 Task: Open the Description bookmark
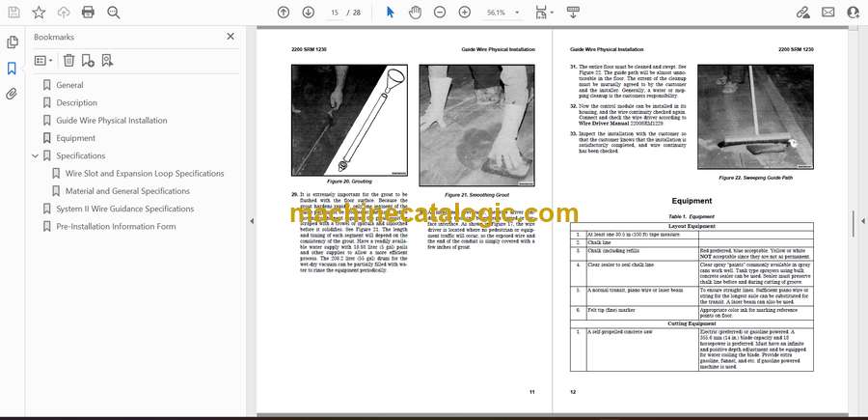click(x=76, y=102)
